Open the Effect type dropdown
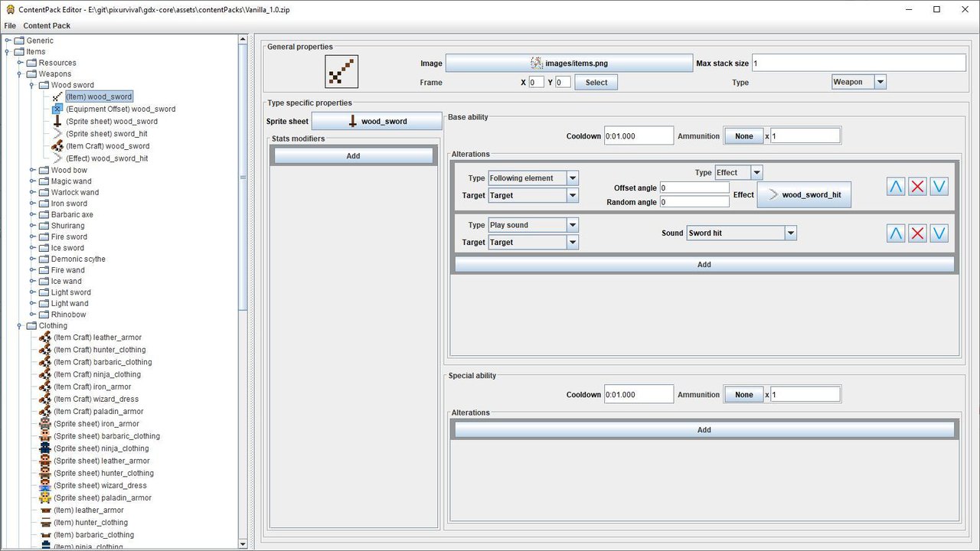 coord(756,173)
